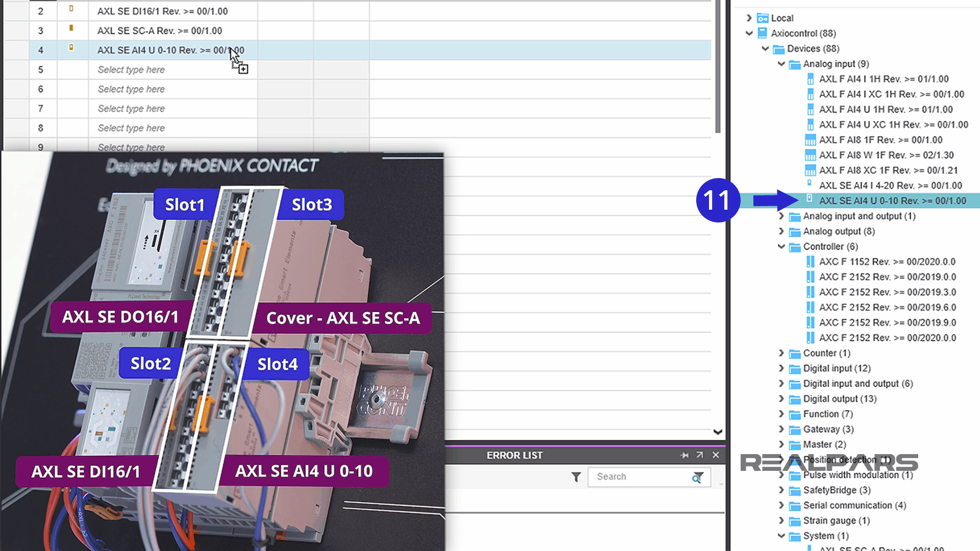
Task: Click the Axiocontrol library book icon
Action: (x=763, y=33)
